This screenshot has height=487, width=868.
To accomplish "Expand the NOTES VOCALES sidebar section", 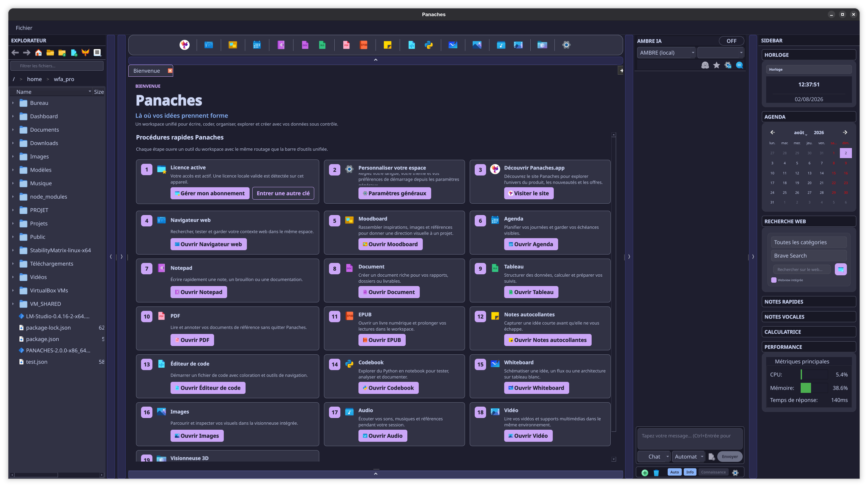I will coord(809,317).
